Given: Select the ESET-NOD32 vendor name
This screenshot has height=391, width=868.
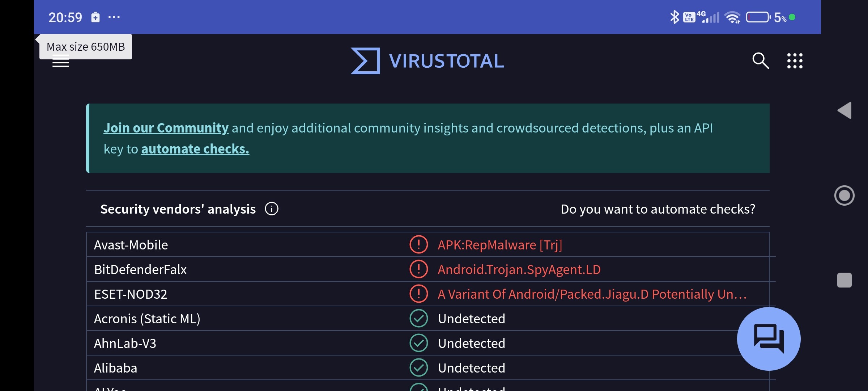Looking at the screenshot, I should point(131,294).
